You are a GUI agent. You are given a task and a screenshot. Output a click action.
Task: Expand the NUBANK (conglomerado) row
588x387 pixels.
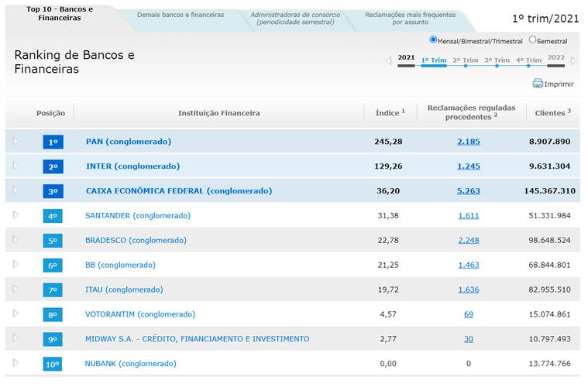(15, 363)
